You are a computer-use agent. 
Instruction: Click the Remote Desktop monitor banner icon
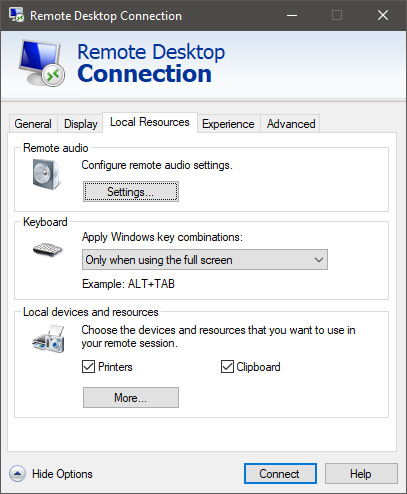pyautogui.click(x=42, y=63)
